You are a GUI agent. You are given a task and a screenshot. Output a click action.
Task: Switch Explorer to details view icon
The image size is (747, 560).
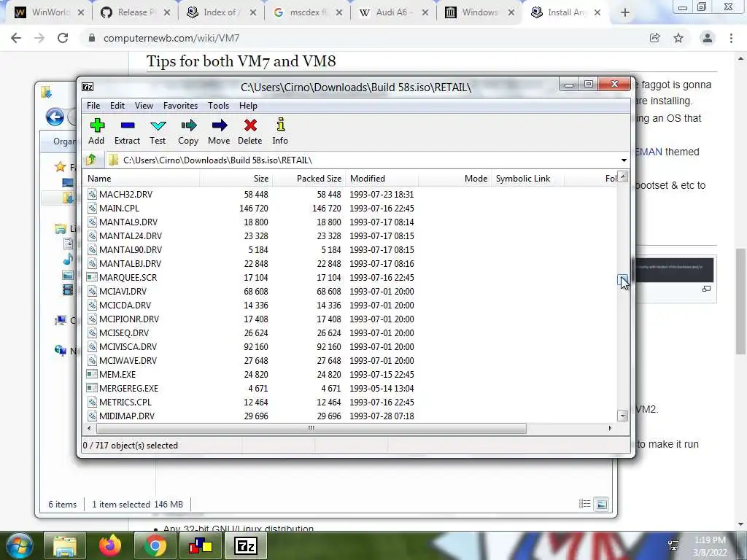point(584,504)
